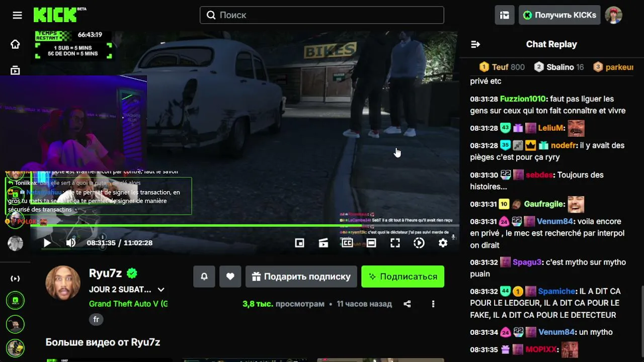Screen dimensions: 644x362
Task: Open the Grand Theft Auto V category link
Action: (x=128, y=304)
